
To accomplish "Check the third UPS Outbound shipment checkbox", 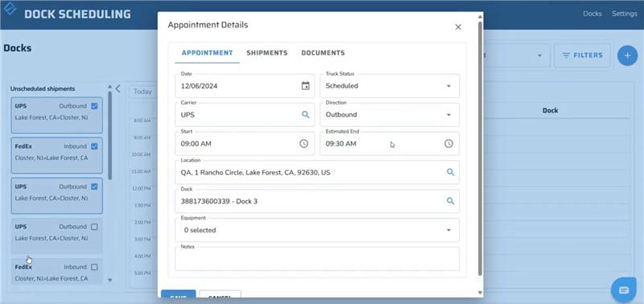I will (x=94, y=227).
